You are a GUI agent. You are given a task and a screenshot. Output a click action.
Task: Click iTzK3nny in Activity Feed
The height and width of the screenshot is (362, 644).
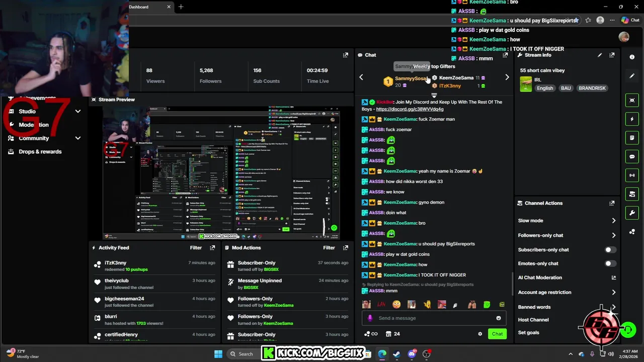pos(115,263)
